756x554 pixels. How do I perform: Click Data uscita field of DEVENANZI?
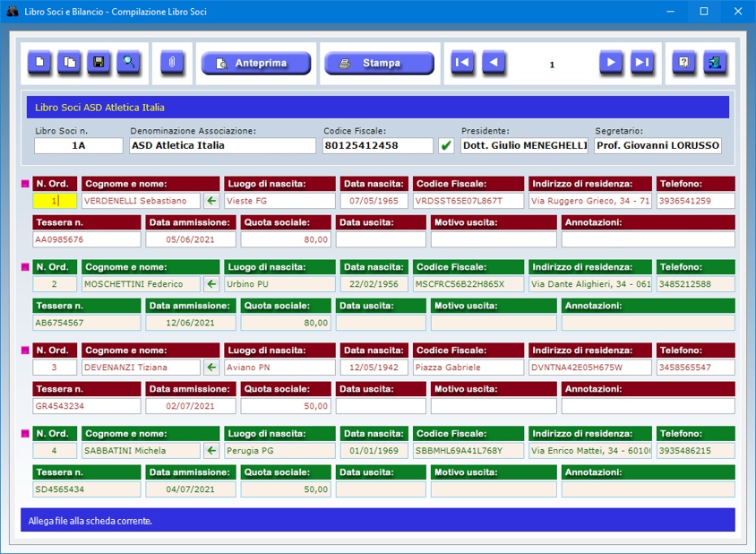[x=381, y=406]
